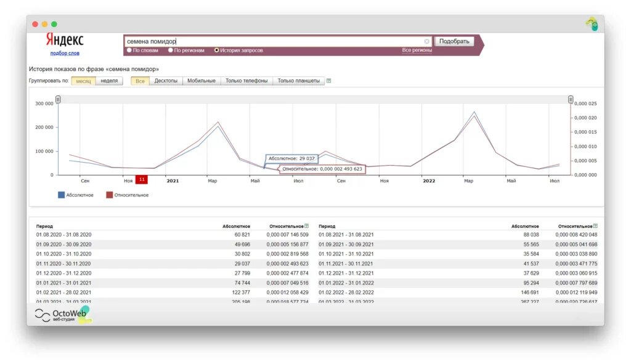Click period 01.11.2021 - 30.11.2021
This screenshot has height=364, width=631.
[x=346, y=264]
